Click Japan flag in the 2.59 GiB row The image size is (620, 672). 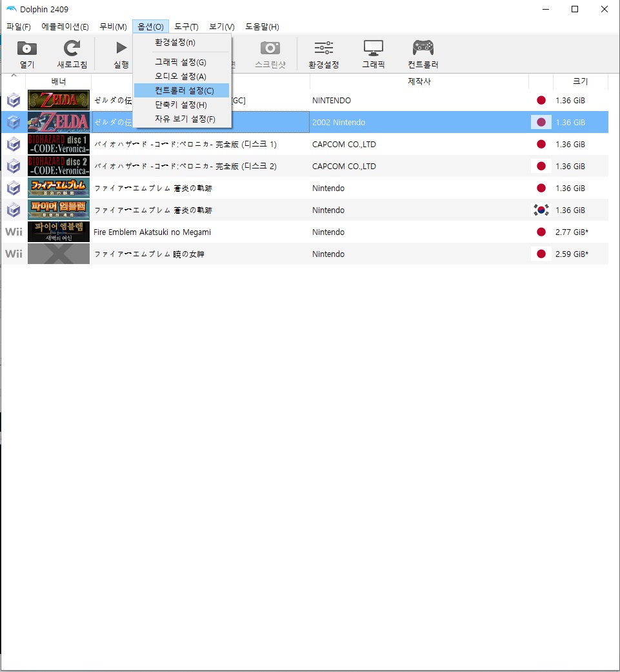tap(541, 254)
